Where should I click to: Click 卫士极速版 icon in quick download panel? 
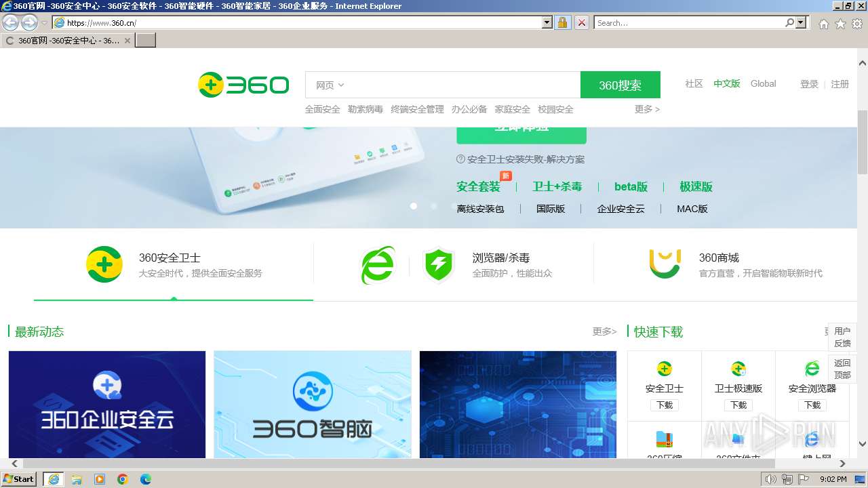(738, 369)
